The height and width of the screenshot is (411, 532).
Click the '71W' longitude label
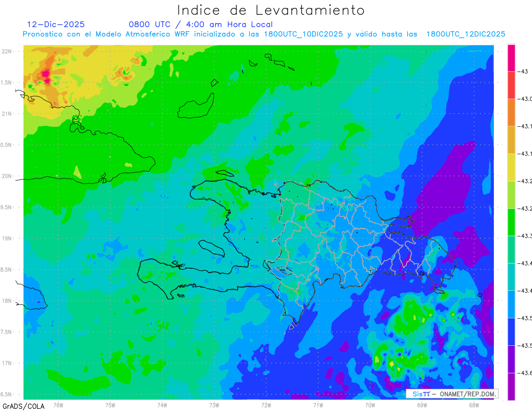(318, 405)
